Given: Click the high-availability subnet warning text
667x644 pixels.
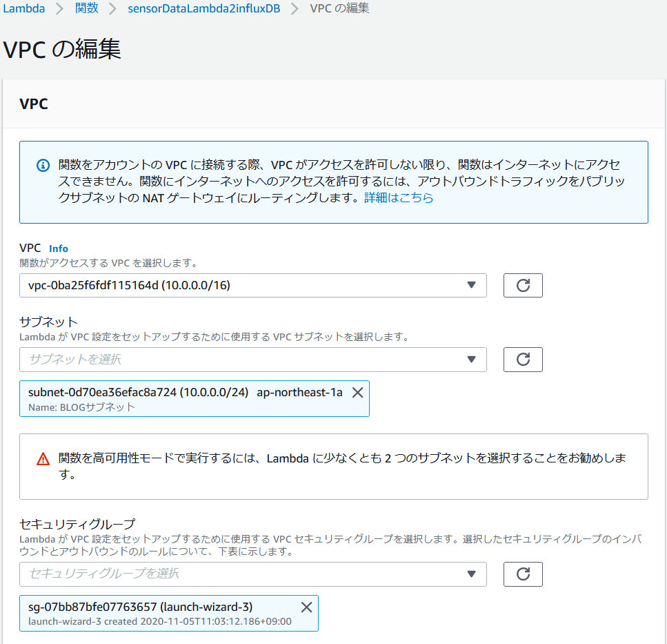Looking at the screenshot, I should [342, 466].
